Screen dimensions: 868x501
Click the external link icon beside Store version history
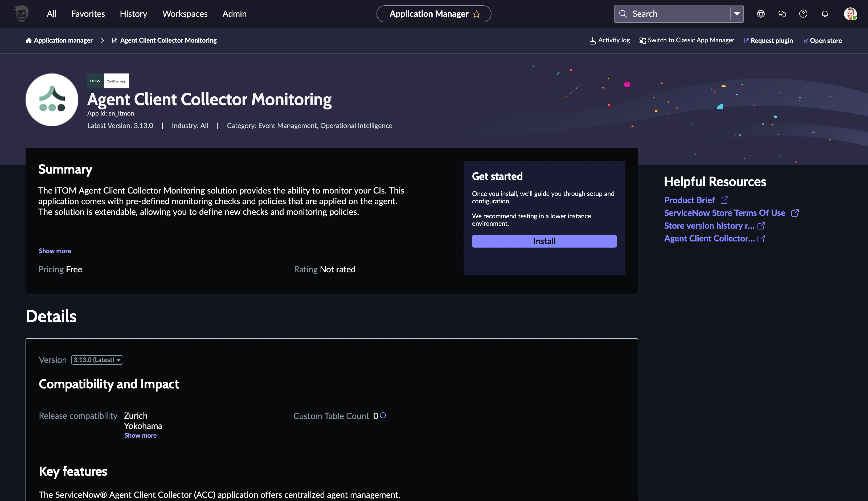point(761,226)
